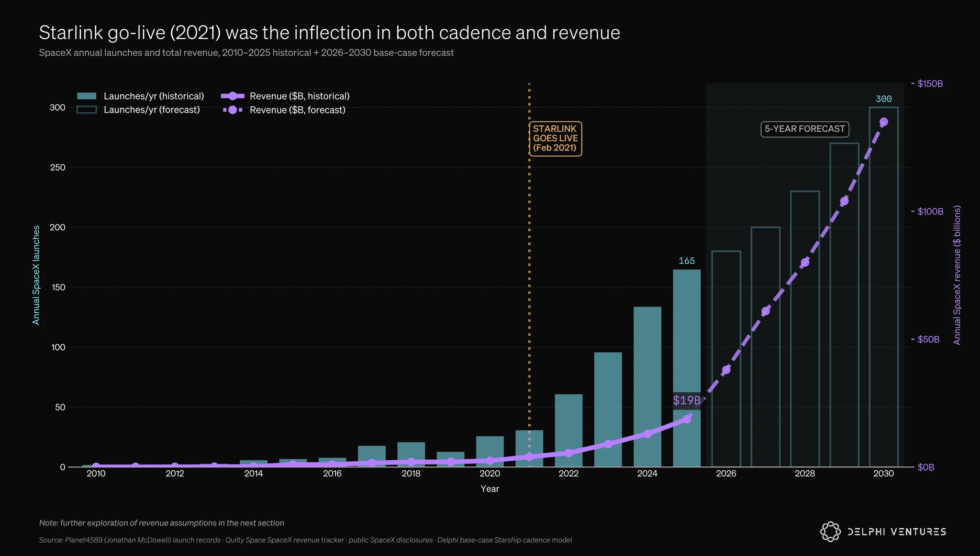Image resolution: width=980 pixels, height=556 pixels.
Task: Click the Revenue ($B, historical) legend marker
Action: click(233, 96)
